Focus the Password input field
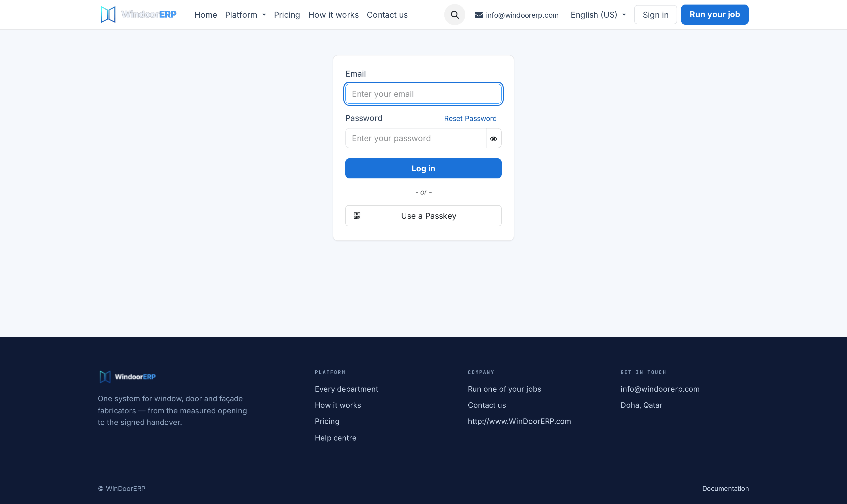 click(415, 138)
